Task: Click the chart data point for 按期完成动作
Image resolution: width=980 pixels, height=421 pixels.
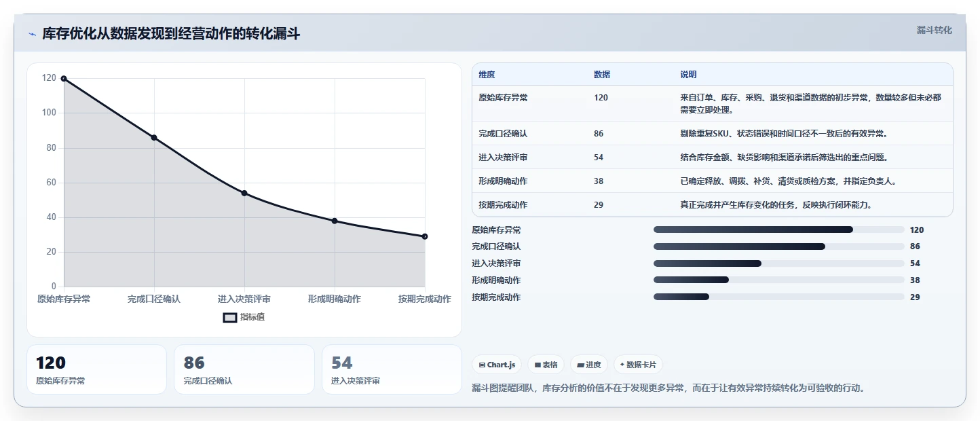Action: 425,236
